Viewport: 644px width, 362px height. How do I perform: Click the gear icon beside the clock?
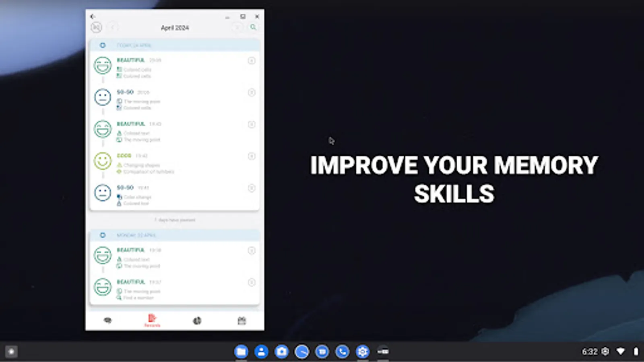pos(606,352)
